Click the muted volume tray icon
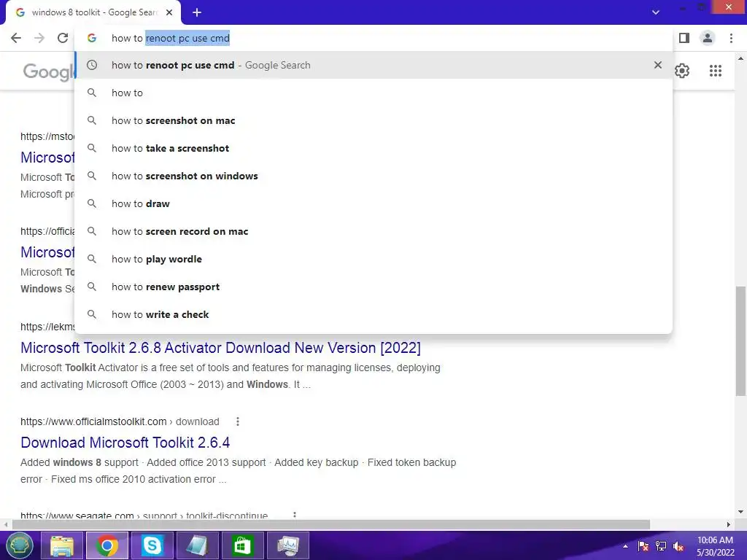The image size is (747, 560). 678,546
